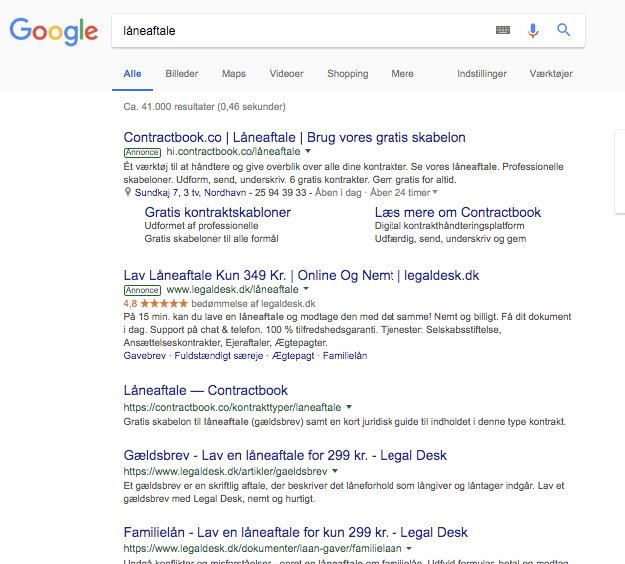Switch to the Billeder tab
The image size is (625, 564).
(181, 74)
